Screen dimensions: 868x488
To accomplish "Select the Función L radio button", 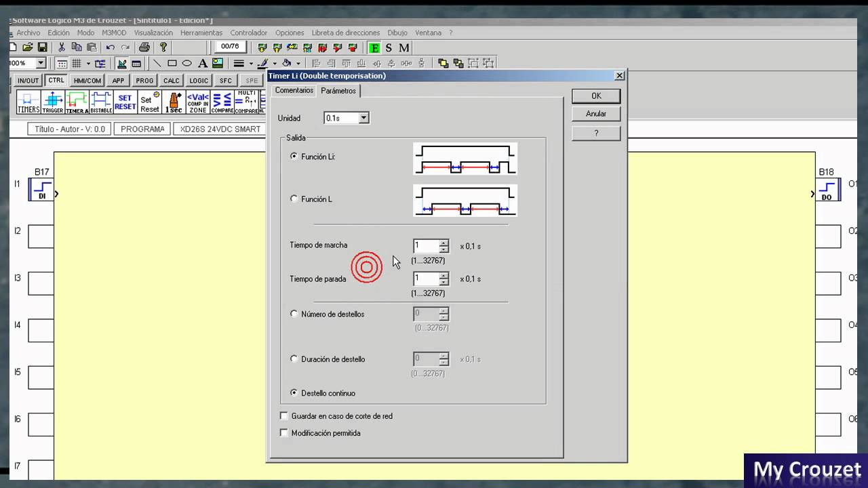I will point(294,199).
